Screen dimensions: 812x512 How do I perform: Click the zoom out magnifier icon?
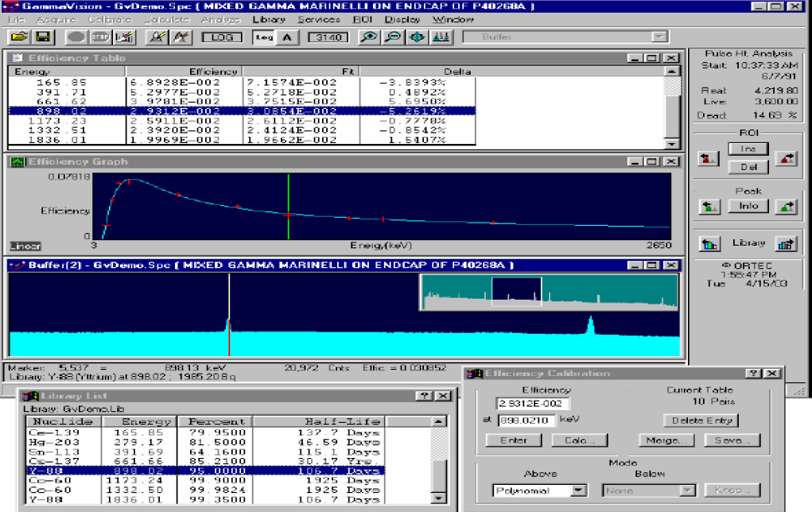[393, 37]
